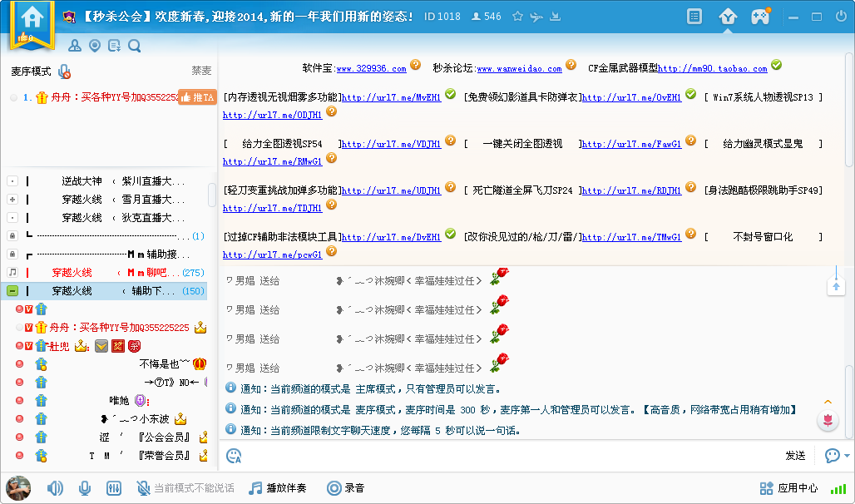Image resolution: width=855 pixels, height=504 pixels.
Task: Select the red Mm聊吧 (275) channel row
Action: click(x=104, y=272)
